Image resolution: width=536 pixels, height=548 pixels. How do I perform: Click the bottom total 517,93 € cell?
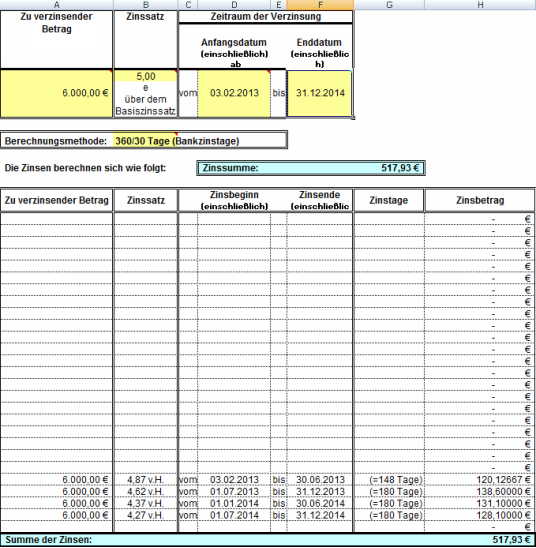(x=511, y=540)
